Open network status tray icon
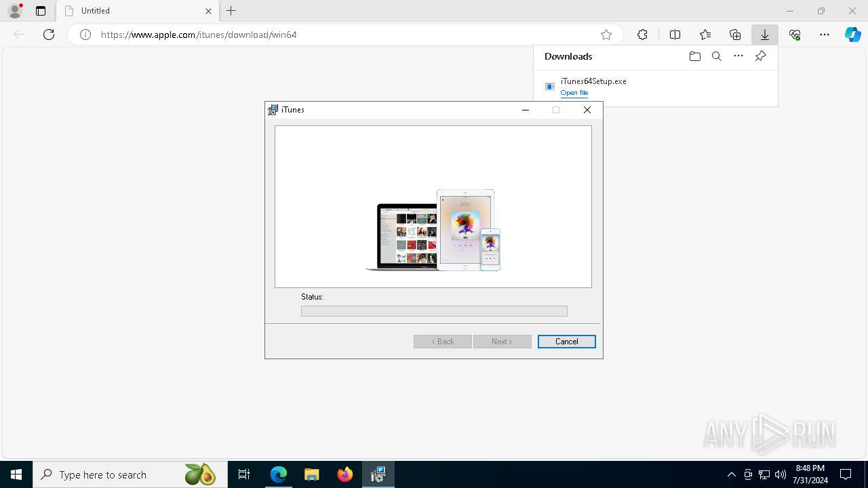The height and width of the screenshot is (488, 868). (x=764, y=474)
